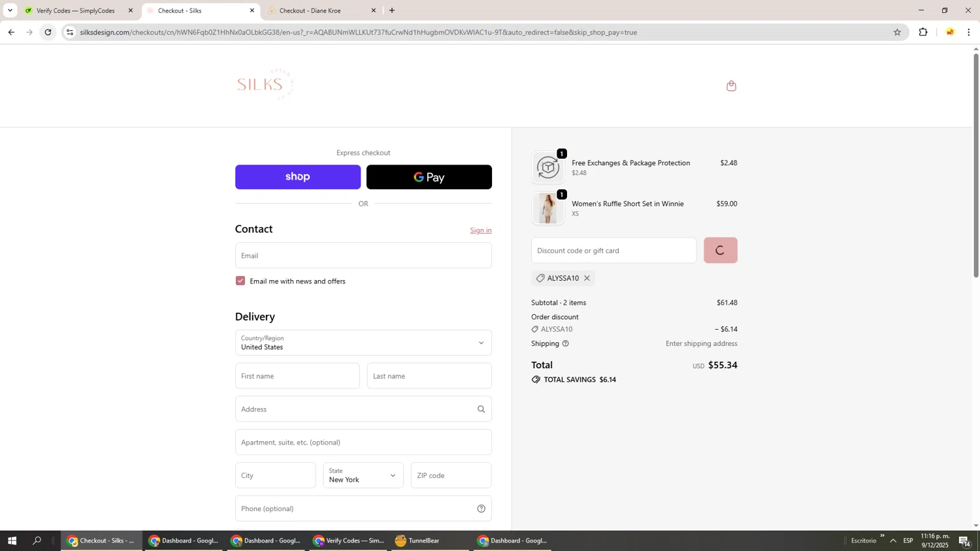
Task: Click the Women's Ruffle Short Set thumbnail
Action: pyautogui.click(x=548, y=208)
